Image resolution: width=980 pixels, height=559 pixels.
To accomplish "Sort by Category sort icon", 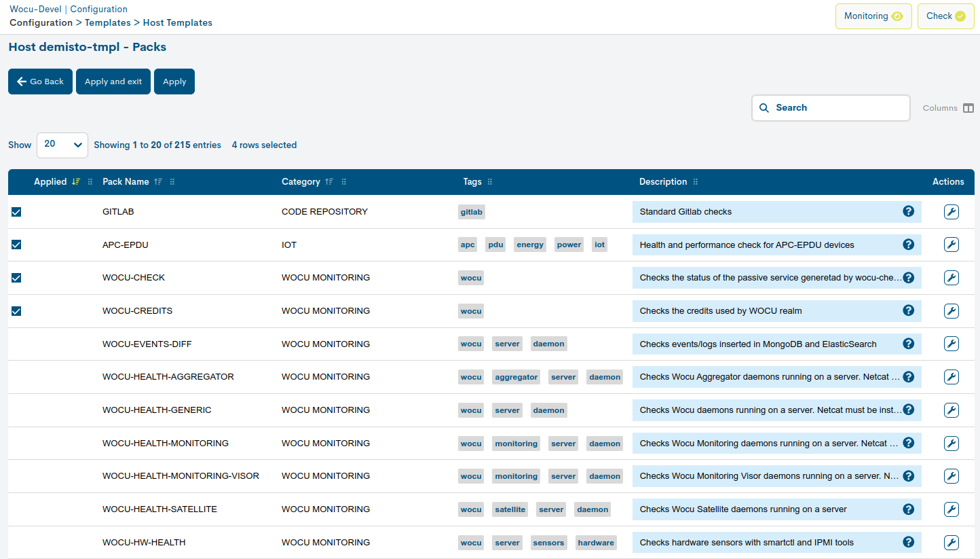I will pyautogui.click(x=329, y=182).
